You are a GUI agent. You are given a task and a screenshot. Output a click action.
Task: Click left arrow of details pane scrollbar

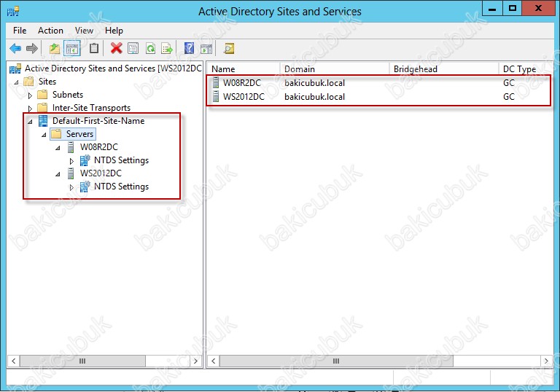[x=213, y=361]
